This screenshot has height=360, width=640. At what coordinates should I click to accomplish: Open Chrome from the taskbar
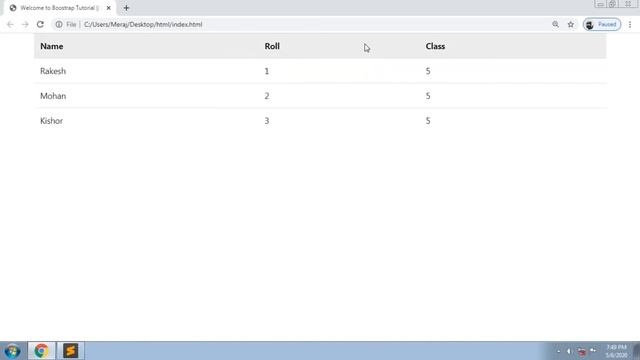[41, 351]
